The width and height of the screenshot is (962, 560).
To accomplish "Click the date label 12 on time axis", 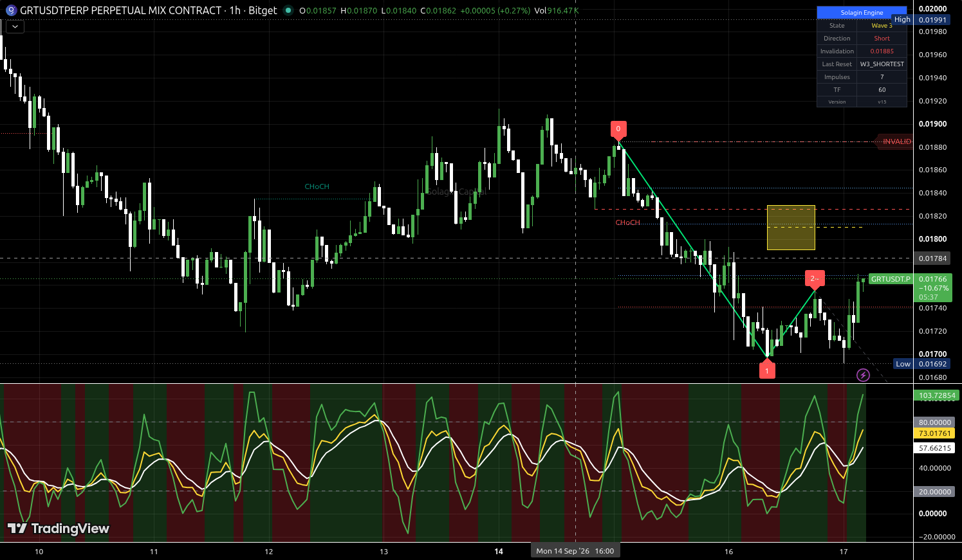I will pyautogui.click(x=269, y=552).
